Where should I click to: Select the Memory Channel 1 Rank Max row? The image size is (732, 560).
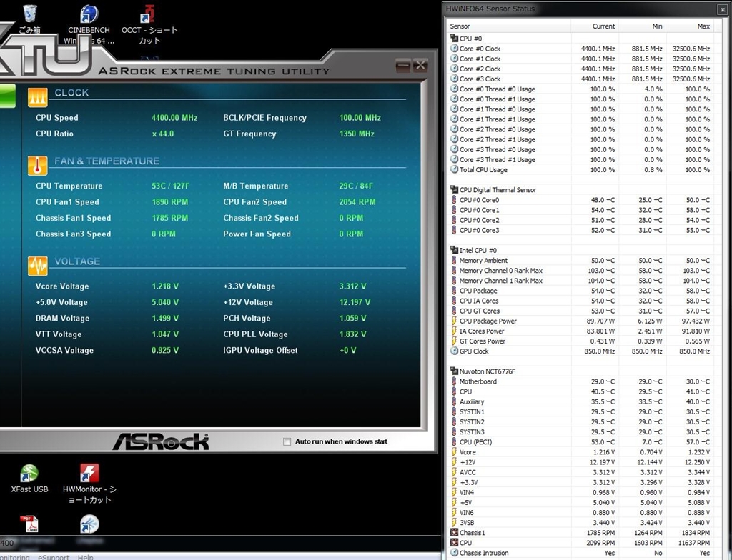(x=580, y=281)
